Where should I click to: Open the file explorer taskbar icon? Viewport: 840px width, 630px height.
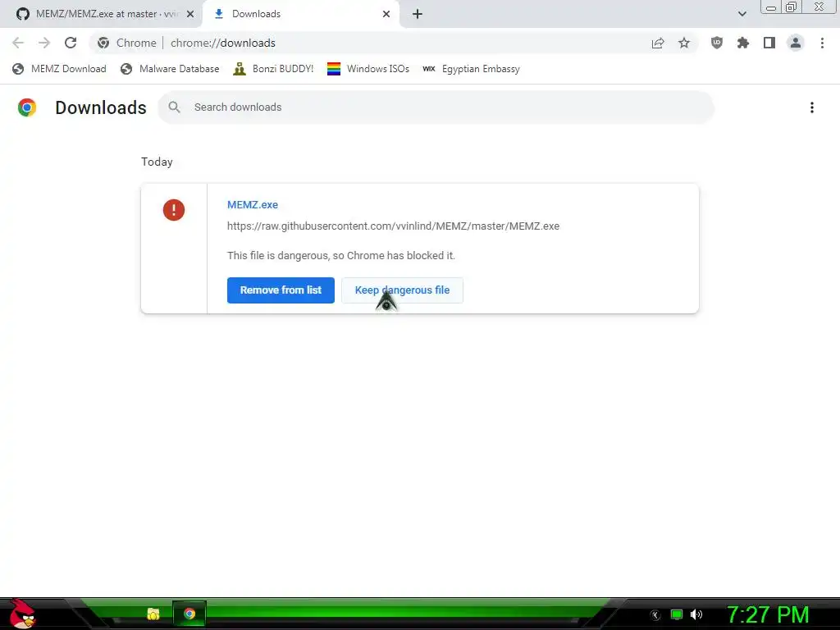153,614
